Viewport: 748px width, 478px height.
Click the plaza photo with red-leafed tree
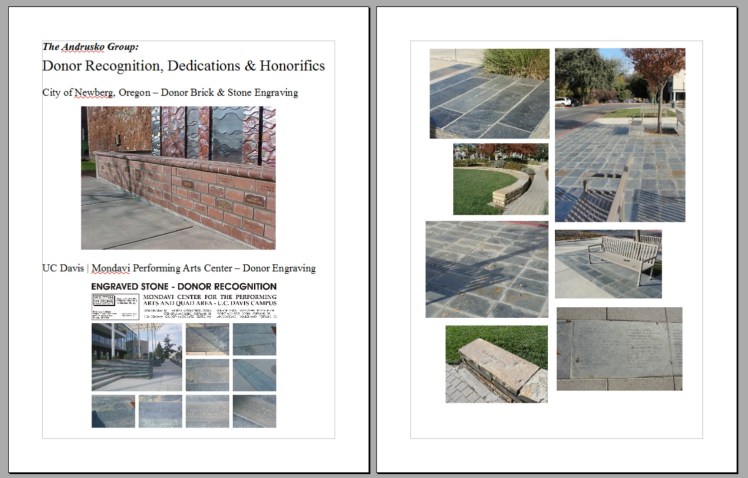[x=620, y=134]
